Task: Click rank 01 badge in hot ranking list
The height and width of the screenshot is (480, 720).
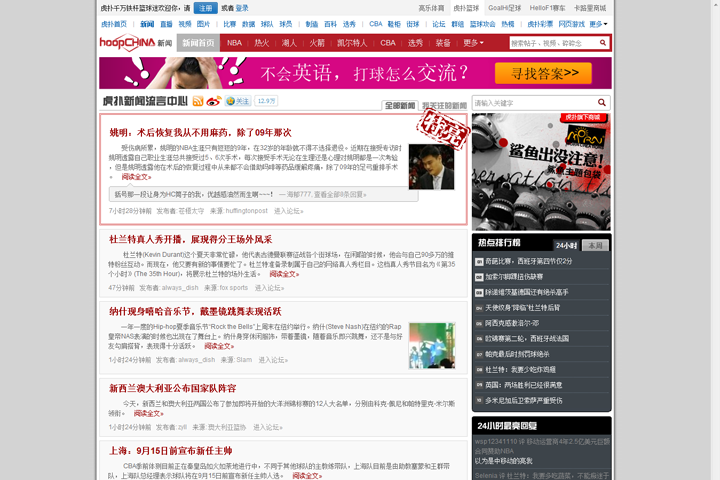Action: click(x=478, y=261)
